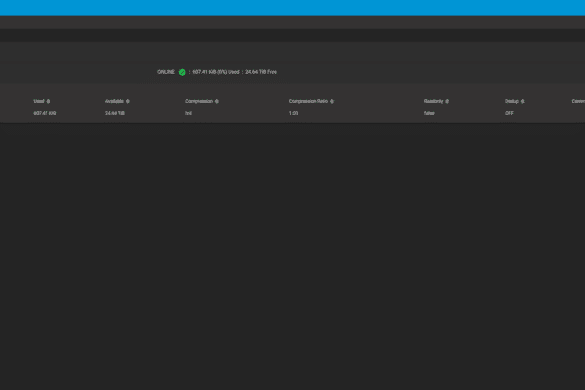Click the ONLINE pool status label
The width and height of the screenshot is (585, 390).
click(166, 72)
